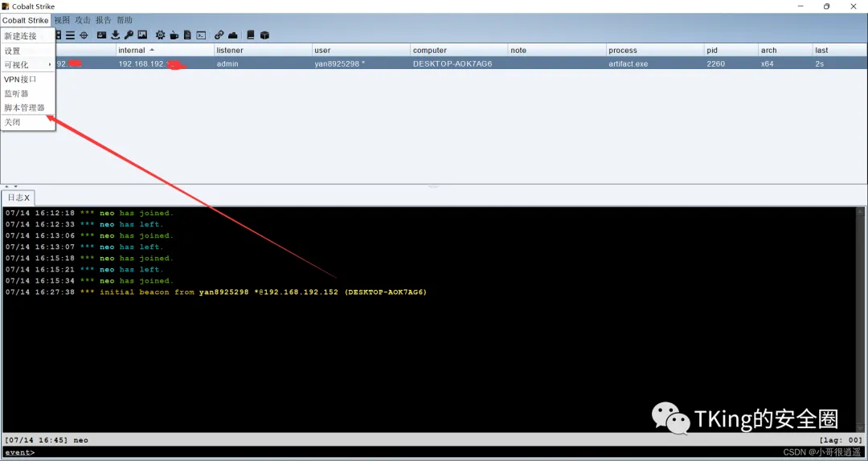This screenshot has width=868, height=461.
Task: Open the 报告 menu
Action: click(104, 20)
